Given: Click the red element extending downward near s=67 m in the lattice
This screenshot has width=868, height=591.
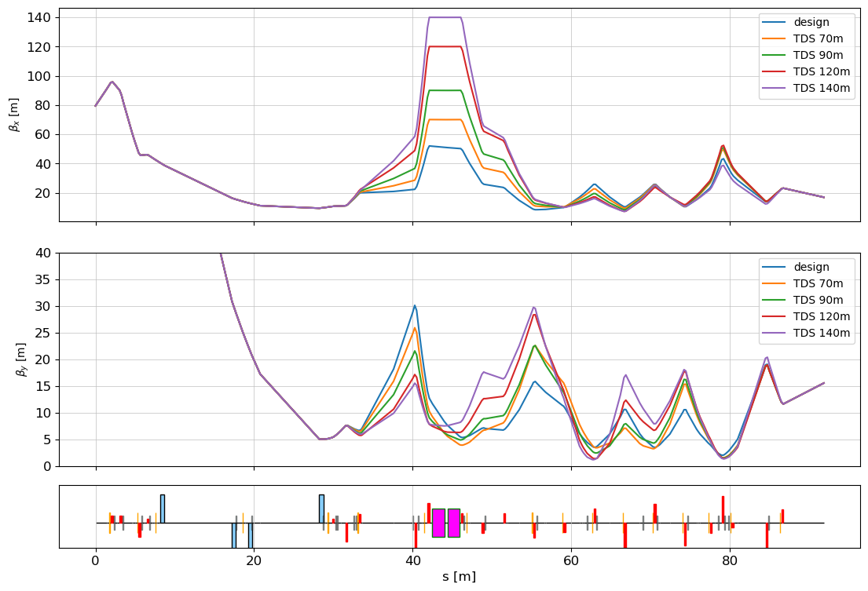Looking at the screenshot, I should tap(625, 535).
